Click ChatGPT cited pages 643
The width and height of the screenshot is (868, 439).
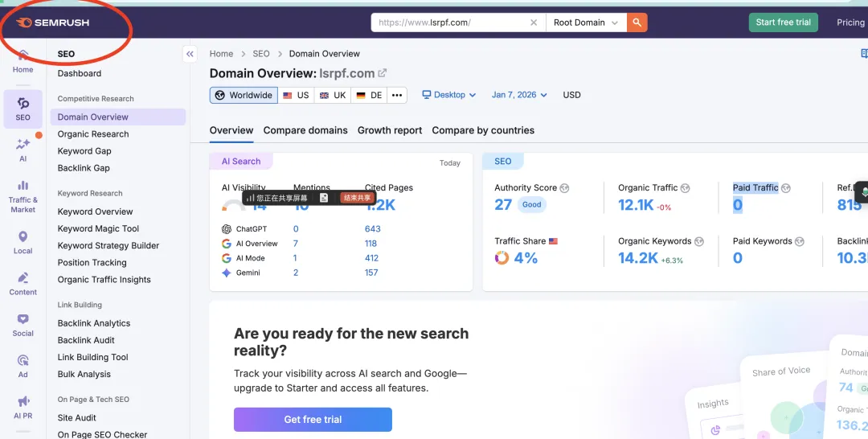coord(373,229)
